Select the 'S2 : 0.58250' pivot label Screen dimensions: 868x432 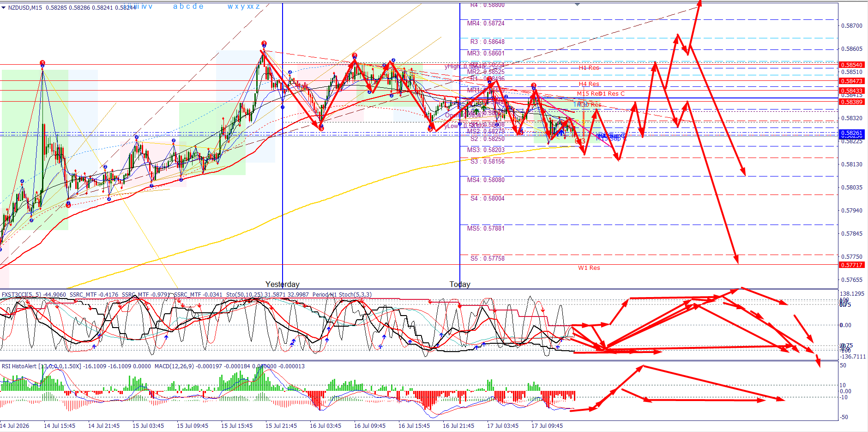pyautogui.click(x=487, y=139)
